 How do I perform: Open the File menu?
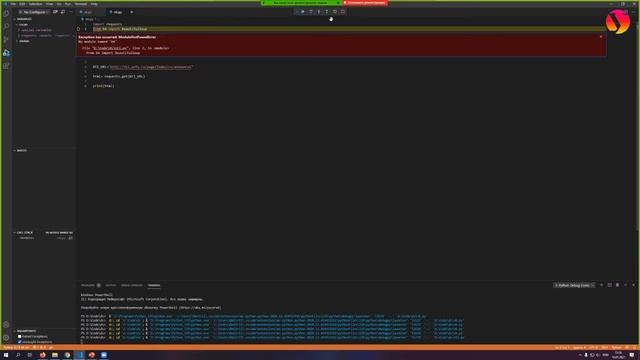13,4
